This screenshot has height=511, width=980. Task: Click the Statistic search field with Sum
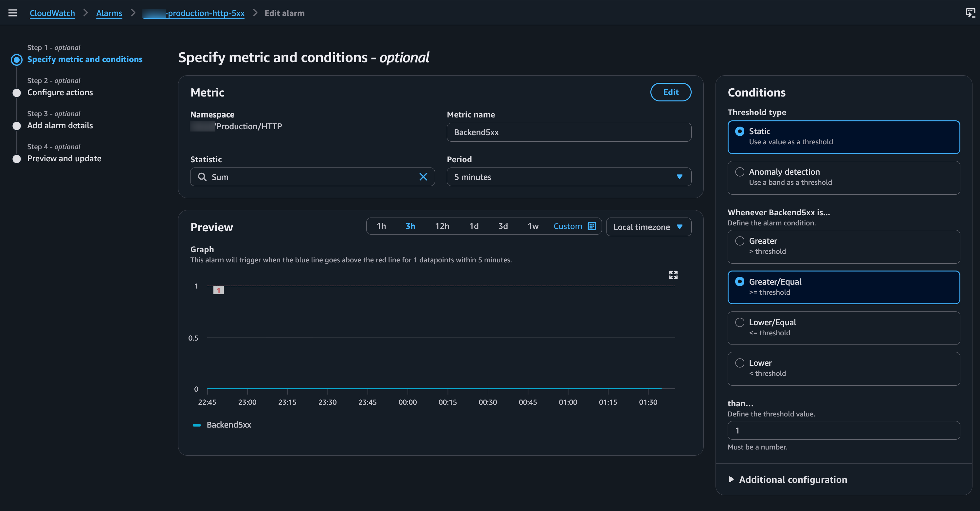(312, 177)
